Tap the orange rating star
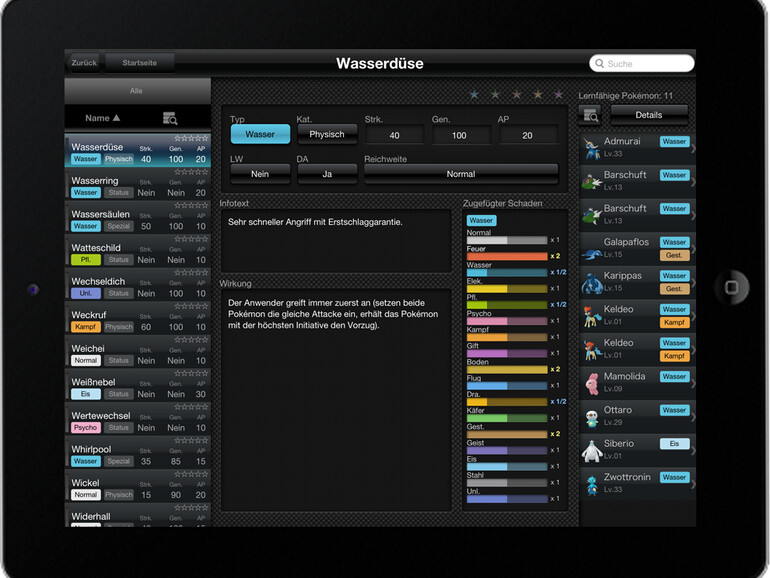This screenshot has width=770, height=578. click(x=517, y=94)
